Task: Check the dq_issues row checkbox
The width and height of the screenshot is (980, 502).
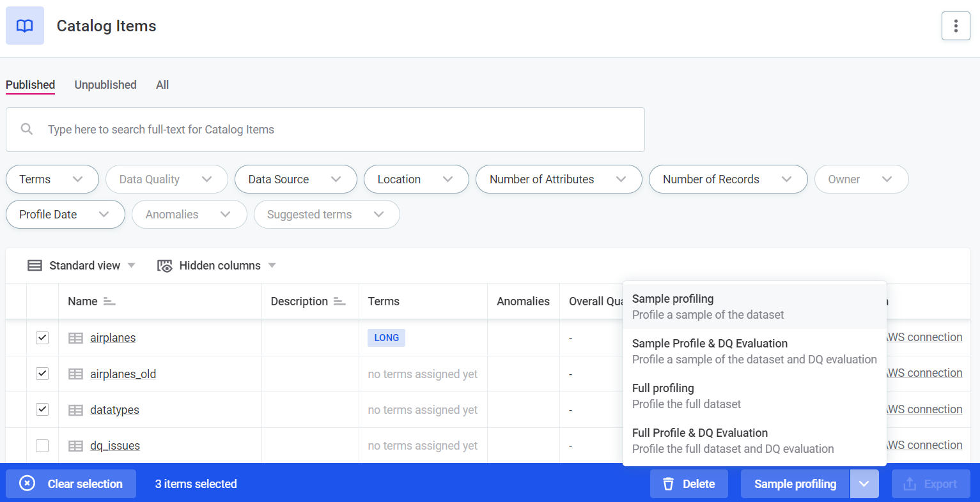Action: coord(42,445)
